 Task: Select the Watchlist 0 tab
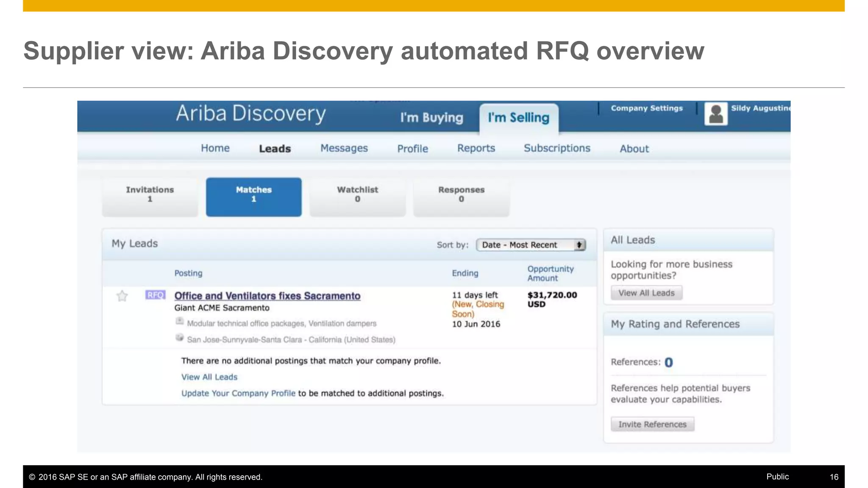pyautogui.click(x=358, y=197)
